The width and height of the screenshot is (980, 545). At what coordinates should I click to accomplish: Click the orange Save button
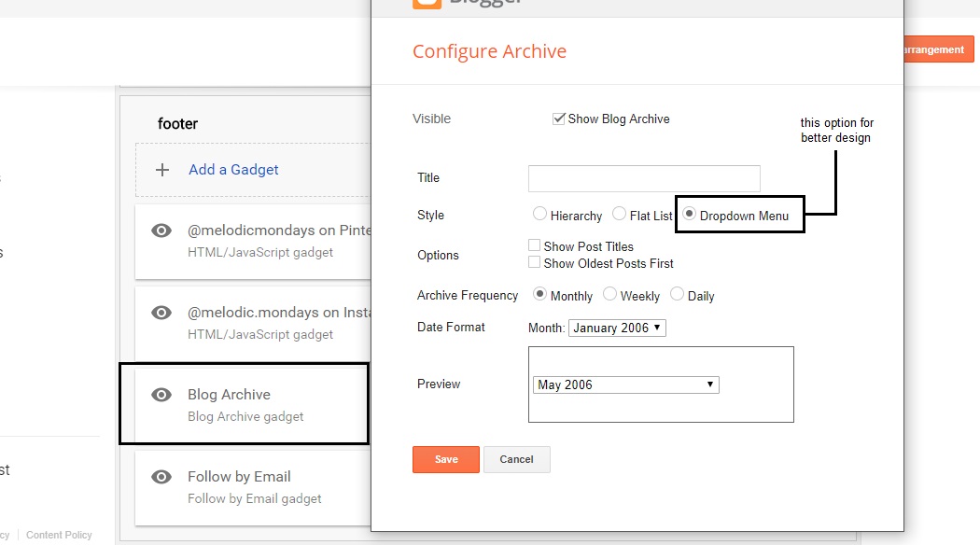(445, 459)
